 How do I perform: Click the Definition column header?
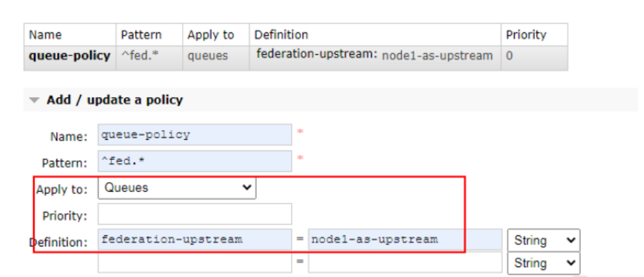pyautogui.click(x=281, y=34)
